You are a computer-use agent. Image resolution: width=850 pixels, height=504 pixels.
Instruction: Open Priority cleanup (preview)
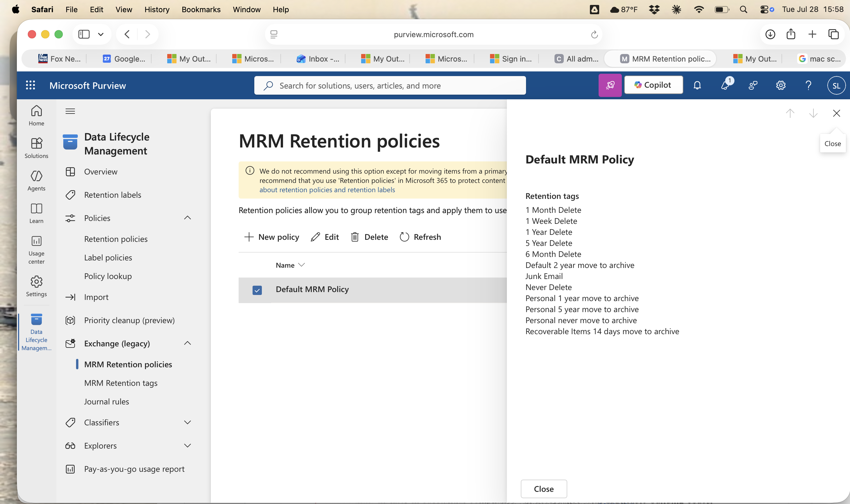[129, 320]
